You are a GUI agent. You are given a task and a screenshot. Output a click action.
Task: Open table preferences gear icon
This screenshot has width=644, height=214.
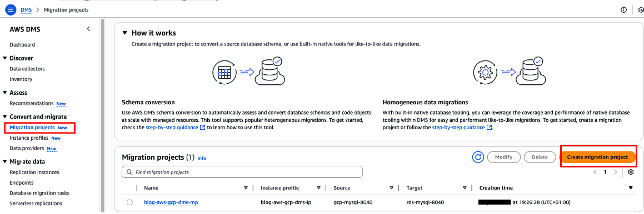click(x=631, y=172)
